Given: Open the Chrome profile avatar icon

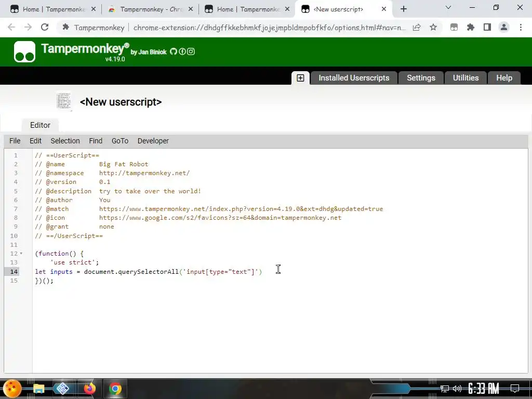Looking at the screenshot, I should tap(504, 27).
